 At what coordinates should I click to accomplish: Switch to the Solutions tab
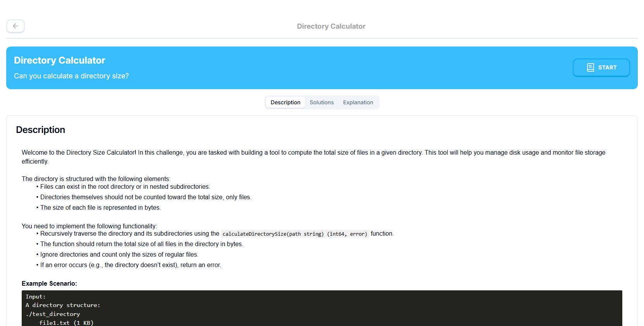pos(321,102)
